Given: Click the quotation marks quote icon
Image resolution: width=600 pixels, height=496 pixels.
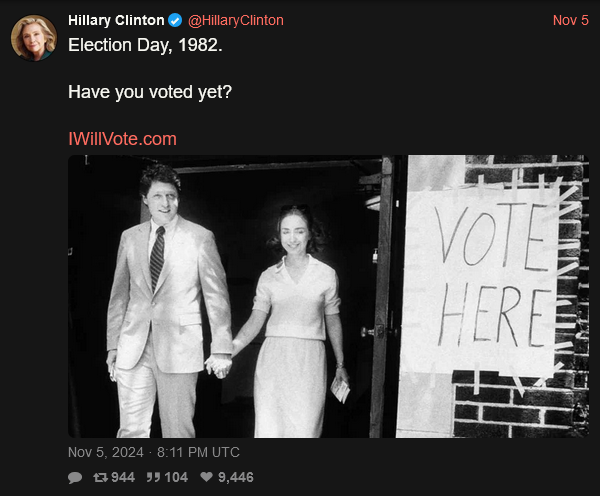Looking at the screenshot, I should coord(153,477).
